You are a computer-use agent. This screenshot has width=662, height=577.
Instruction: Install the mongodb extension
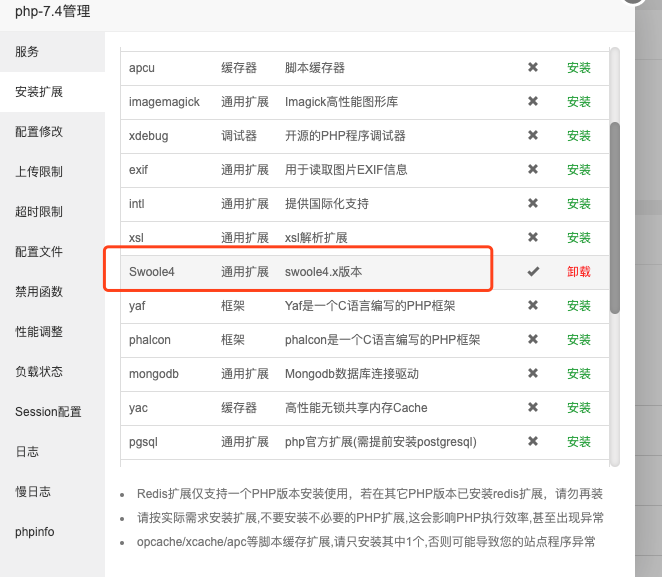click(x=578, y=374)
